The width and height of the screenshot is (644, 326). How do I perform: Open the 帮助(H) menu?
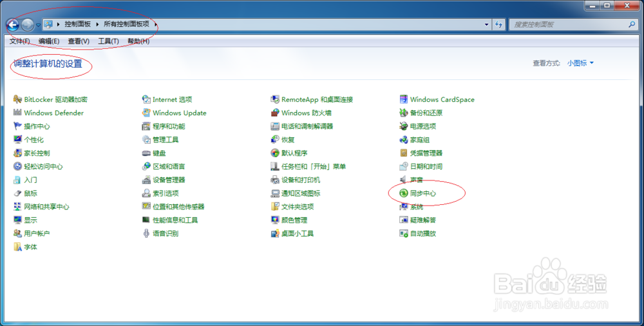138,41
